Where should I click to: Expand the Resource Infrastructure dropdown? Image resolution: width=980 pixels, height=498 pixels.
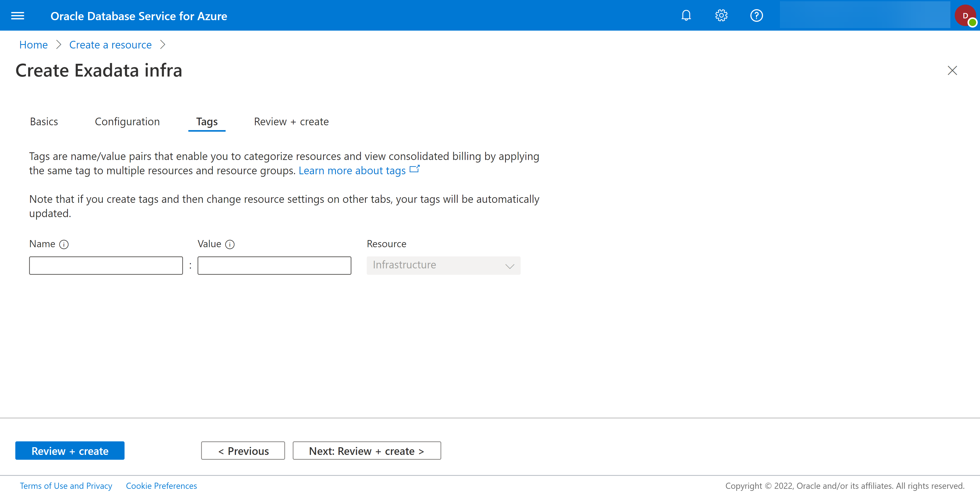443,265
